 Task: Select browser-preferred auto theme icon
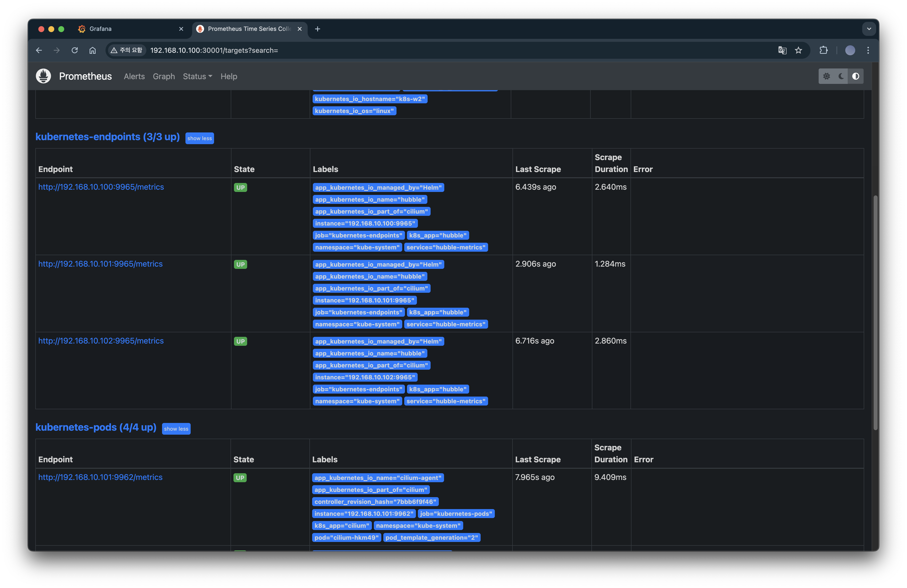855,76
